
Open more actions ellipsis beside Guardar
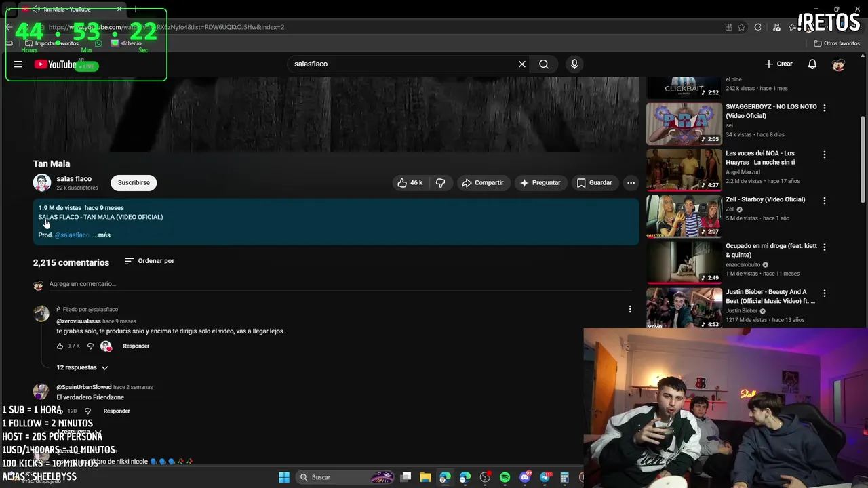(631, 182)
